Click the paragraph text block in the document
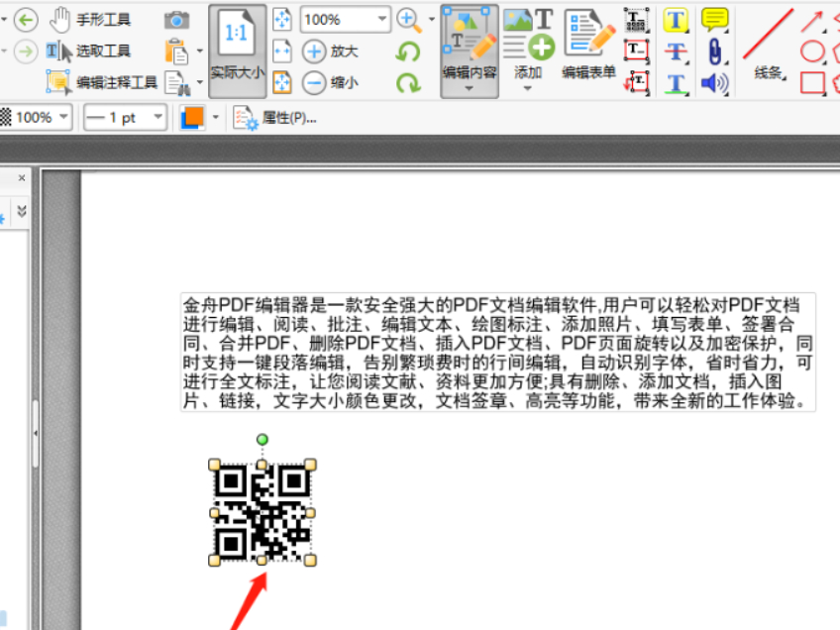The image size is (840, 630). pos(497,352)
